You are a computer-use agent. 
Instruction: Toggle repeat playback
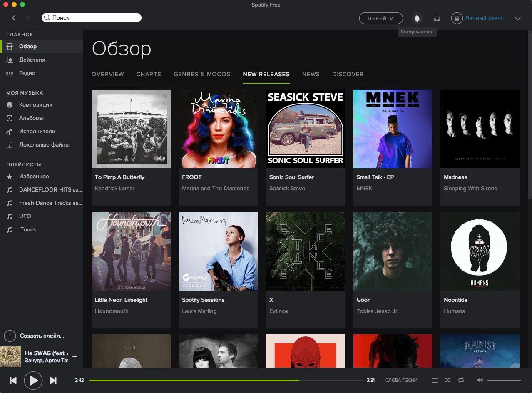point(461,380)
